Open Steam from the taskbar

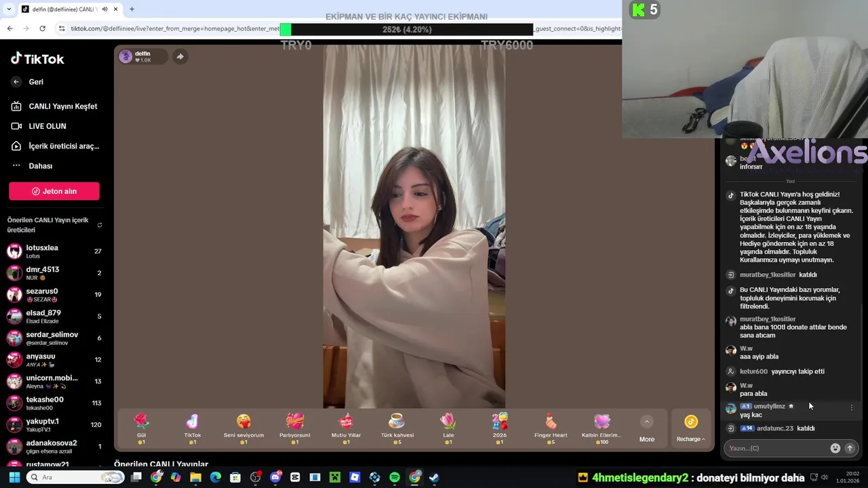click(x=434, y=477)
